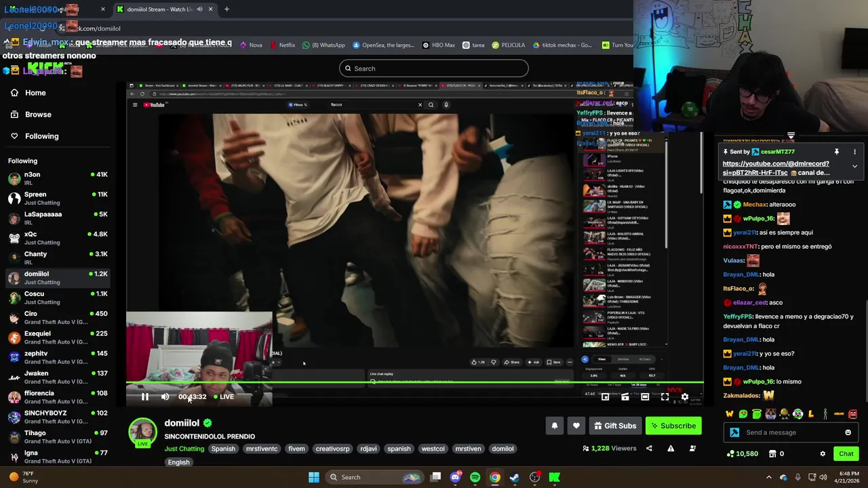Click the moderator sword badge in message box

pos(734,432)
